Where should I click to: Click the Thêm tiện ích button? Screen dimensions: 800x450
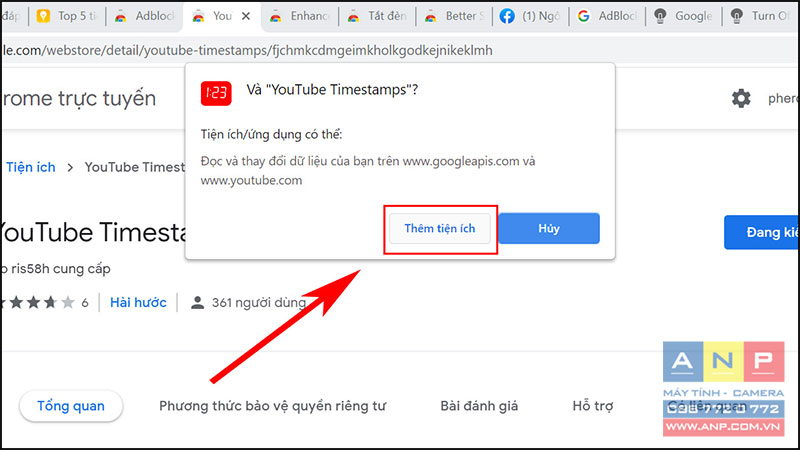439,229
